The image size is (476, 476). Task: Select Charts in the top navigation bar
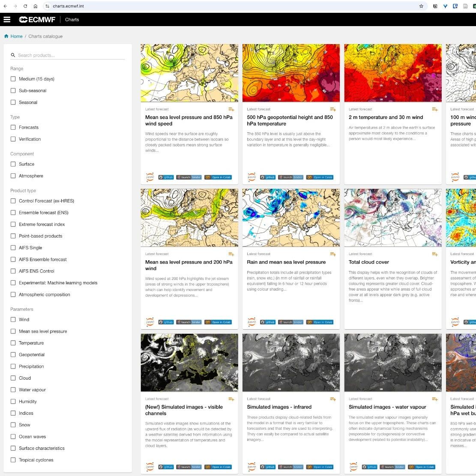coord(72,19)
